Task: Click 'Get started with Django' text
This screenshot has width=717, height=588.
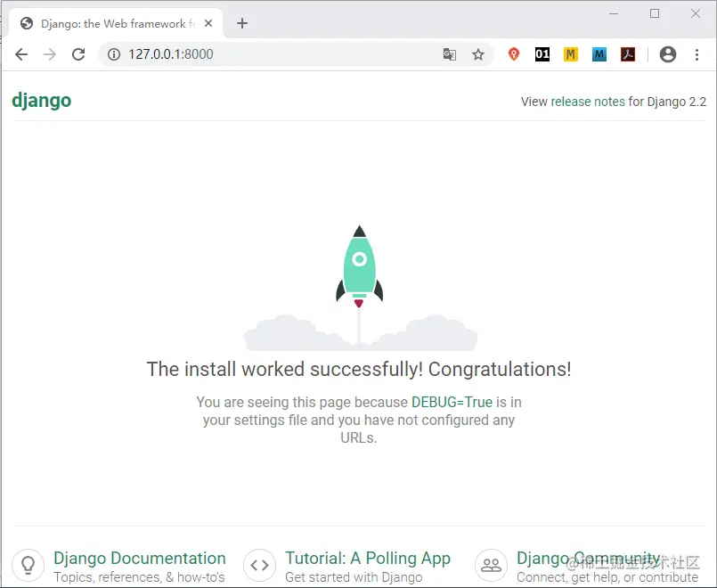Action: coord(354,577)
